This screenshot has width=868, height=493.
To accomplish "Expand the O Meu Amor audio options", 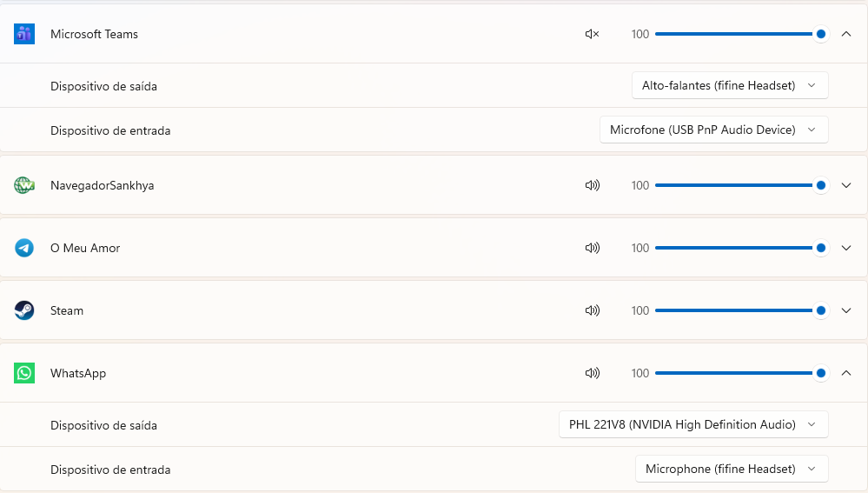I will click(846, 248).
